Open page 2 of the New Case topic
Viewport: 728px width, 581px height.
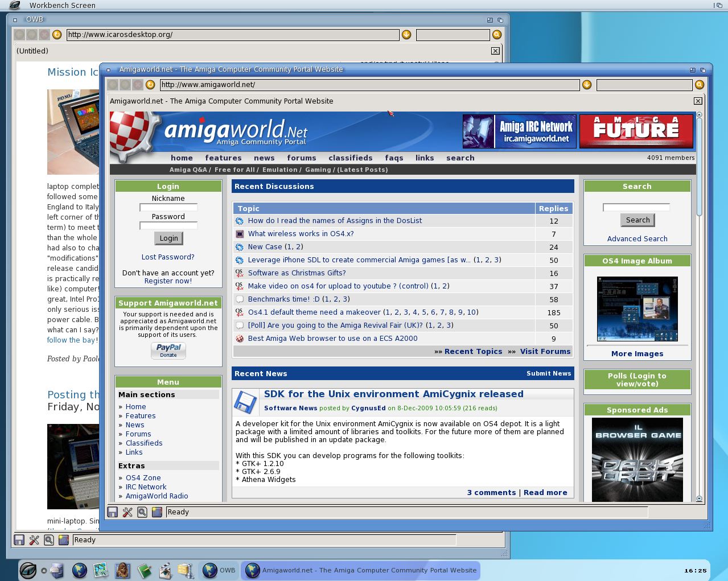299,247
